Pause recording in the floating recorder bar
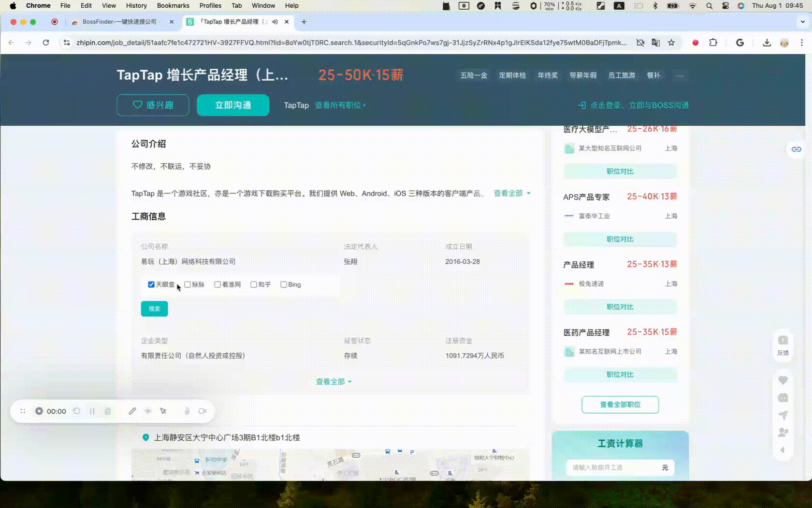Viewport: 812px width, 508px height. coord(92,411)
